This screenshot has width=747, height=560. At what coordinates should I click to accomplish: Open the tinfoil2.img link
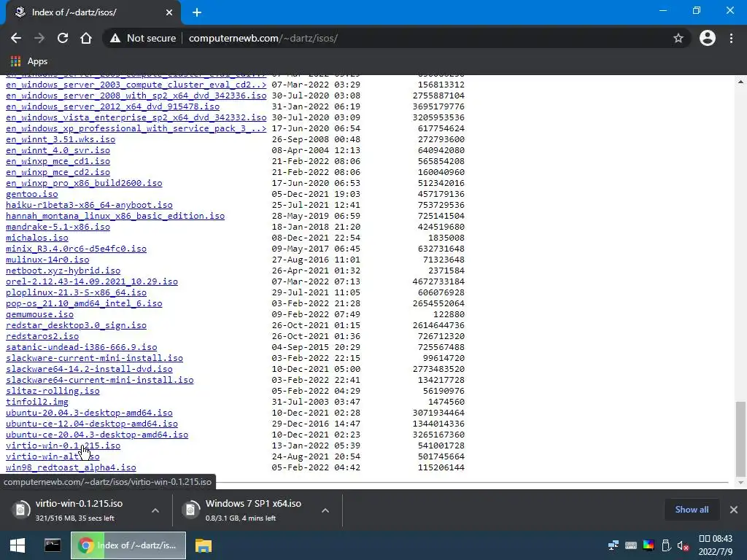click(x=37, y=402)
